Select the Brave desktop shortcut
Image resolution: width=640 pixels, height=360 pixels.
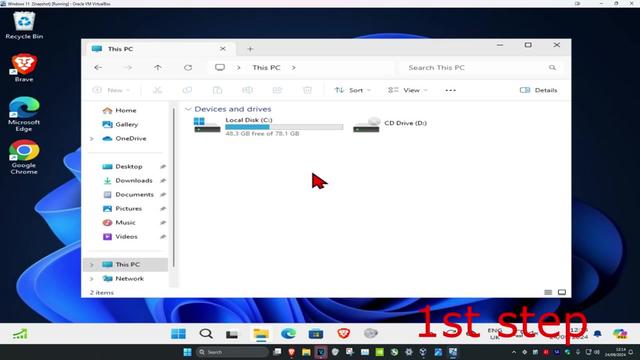click(x=24, y=68)
